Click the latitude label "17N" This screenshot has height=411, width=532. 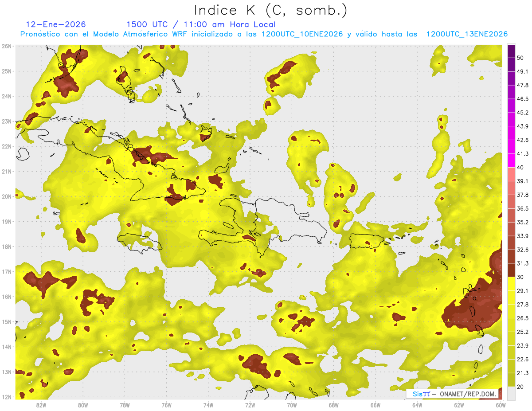(x=7, y=272)
